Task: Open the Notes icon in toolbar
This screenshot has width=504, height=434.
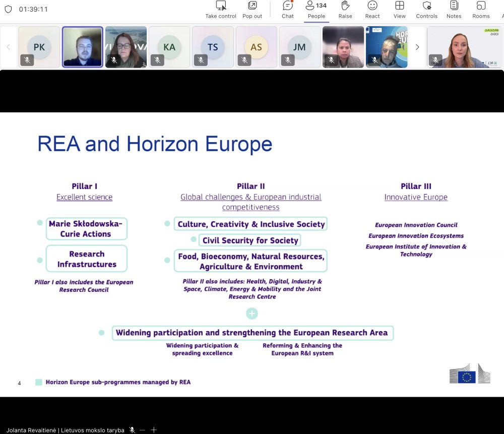Action: (454, 6)
